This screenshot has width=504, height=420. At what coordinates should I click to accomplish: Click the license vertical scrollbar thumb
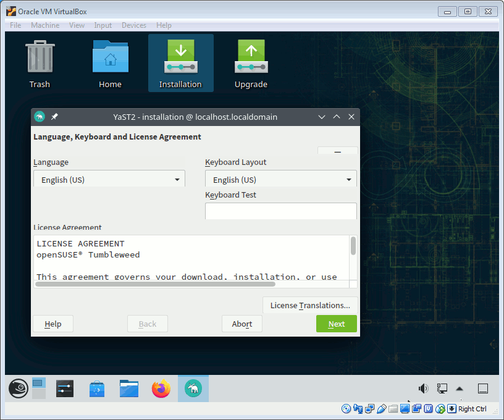[x=353, y=246]
